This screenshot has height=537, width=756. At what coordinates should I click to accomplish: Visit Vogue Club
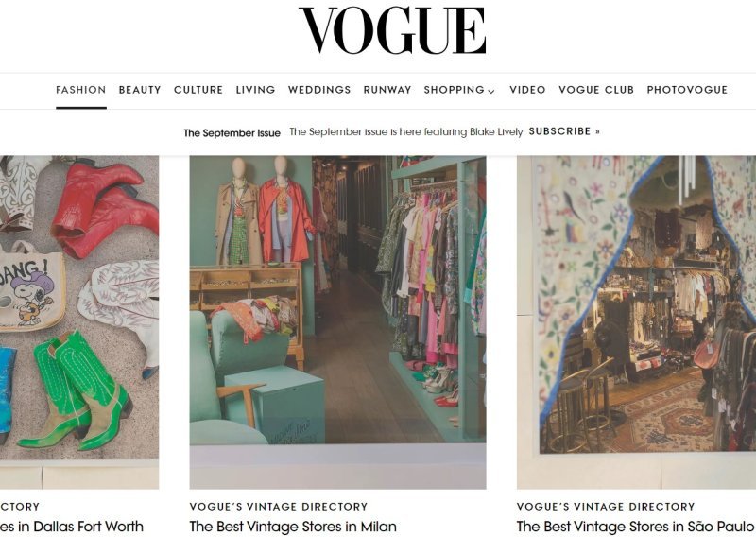point(596,90)
